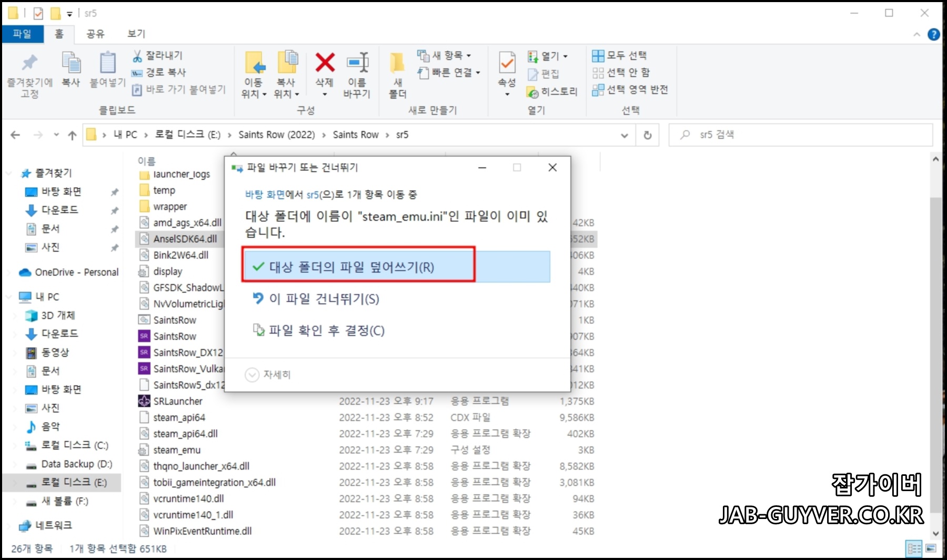Click 경로 복사 in clipboard group
Image resolution: width=947 pixels, height=560 pixels.
tap(159, 72)
